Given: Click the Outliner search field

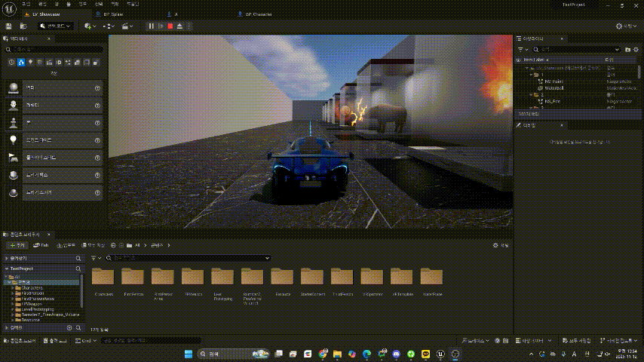Looking at the screenshot, I should coord(576,49).
